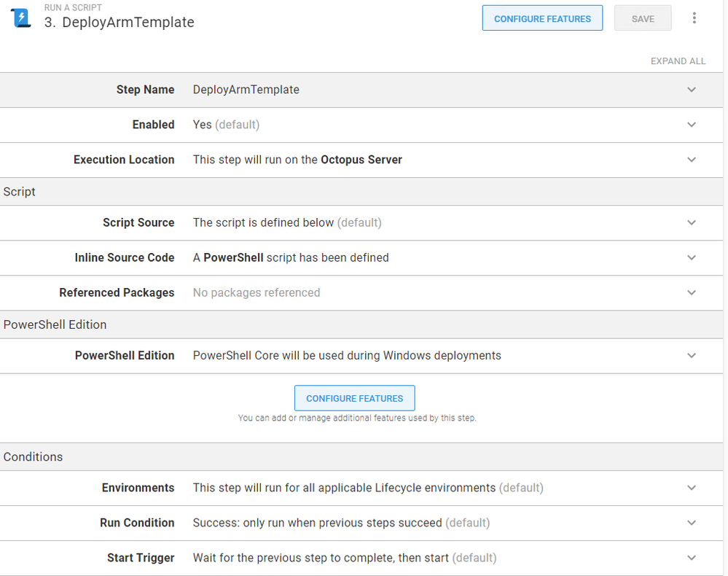Open the three-dot overflow menu
The width and height of the screenshot is (728, 576).
(694, 18)
